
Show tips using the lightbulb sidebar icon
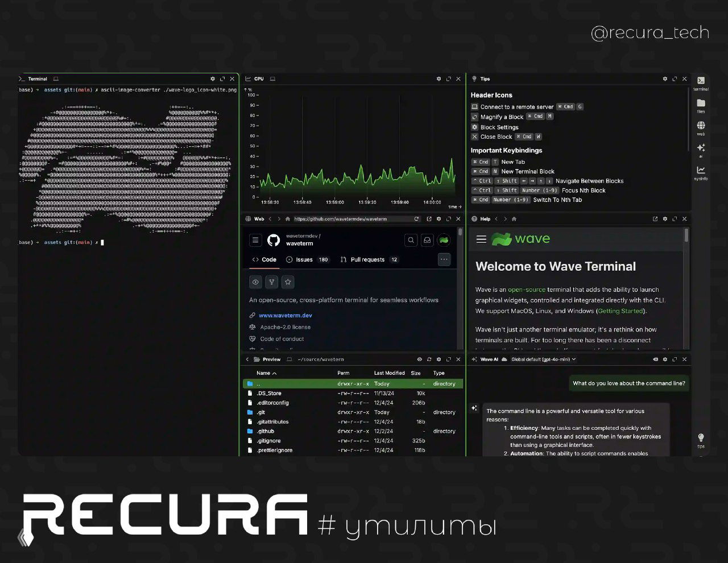(x=701, y=437)
